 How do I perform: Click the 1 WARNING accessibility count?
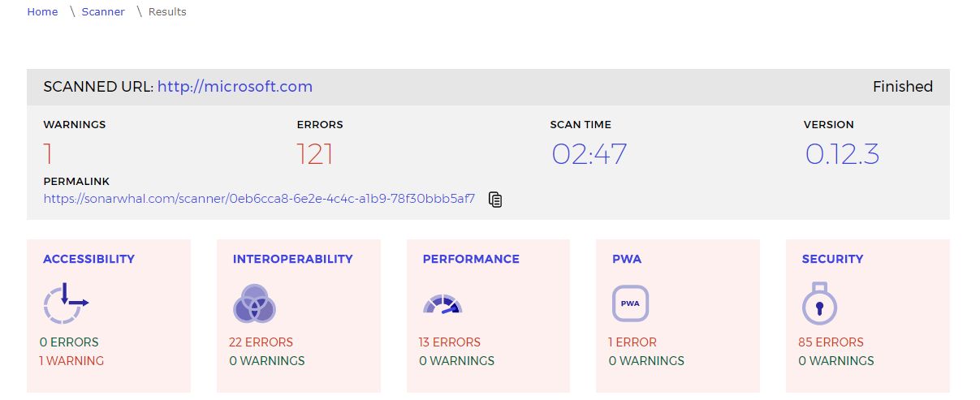pyautogui.click(x=71, y=361)
